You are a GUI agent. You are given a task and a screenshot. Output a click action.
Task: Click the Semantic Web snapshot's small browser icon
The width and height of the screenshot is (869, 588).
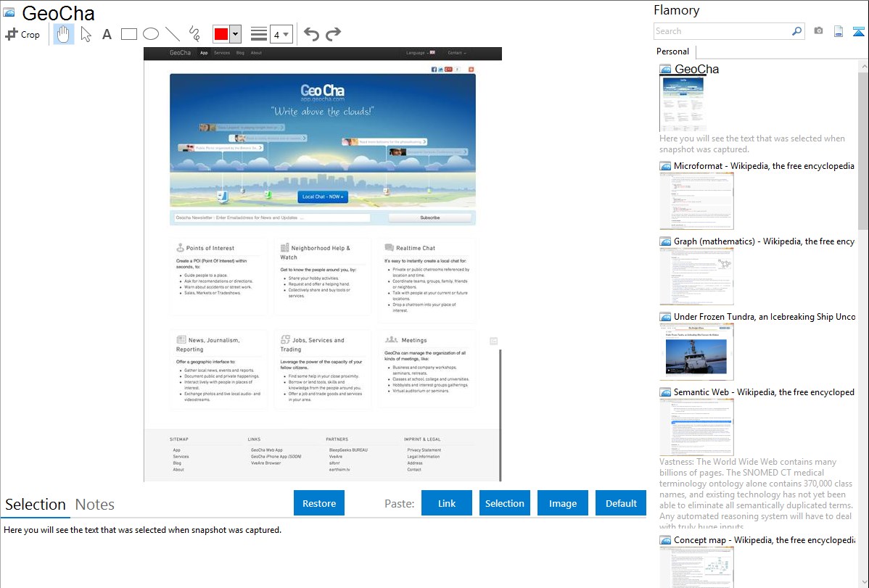pos(665,392)
